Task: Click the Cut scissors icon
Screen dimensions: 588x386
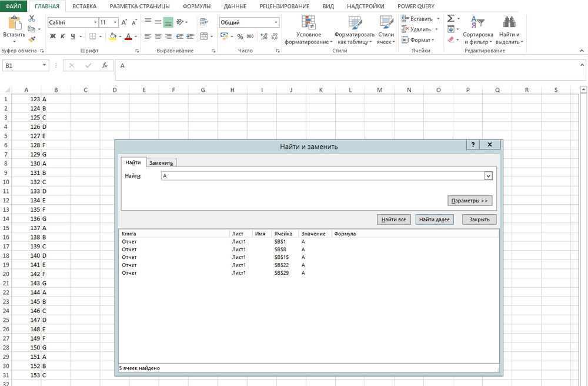Action: pos(32,18)
